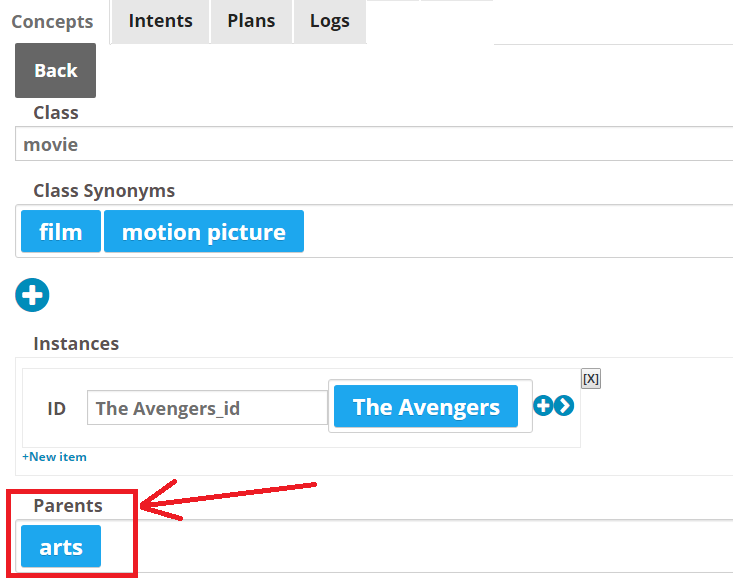Screen dimensions: 733x583
Task: Select the film synonym tag
Action: point(61,231)
